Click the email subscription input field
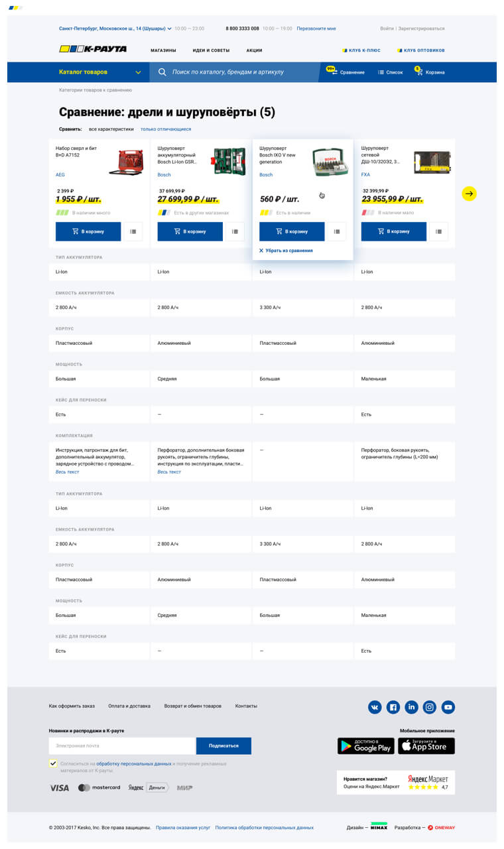This screenshot has height=849, width=504. pos(122,746)
